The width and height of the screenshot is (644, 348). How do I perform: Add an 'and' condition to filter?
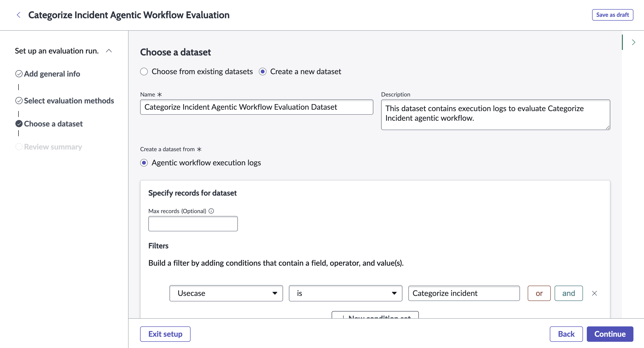tap(568, 293)
